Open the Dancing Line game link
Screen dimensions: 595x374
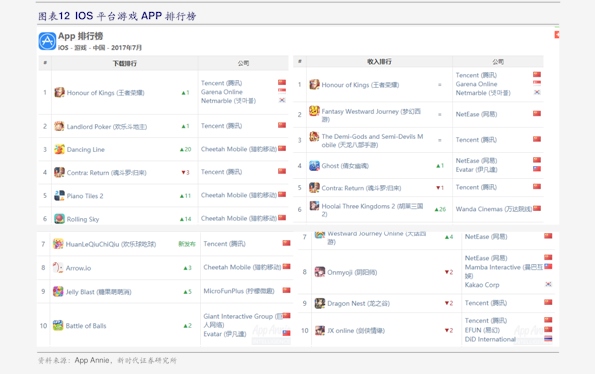point(86,149)
